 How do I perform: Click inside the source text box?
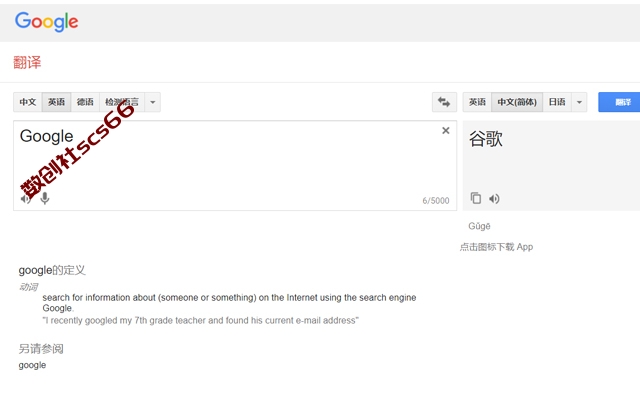click(x=235, y=165)
